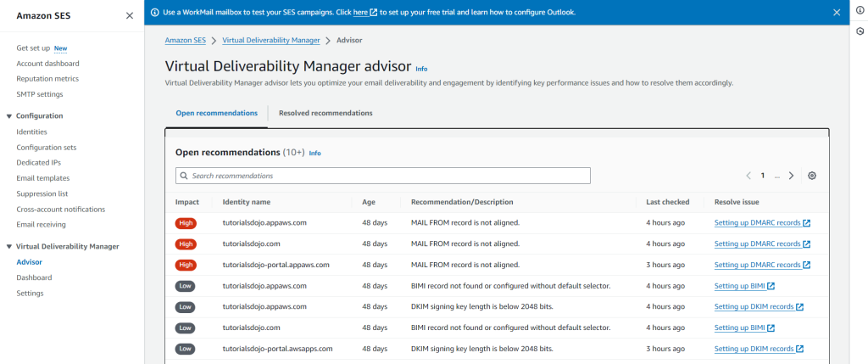The width and height of the screenshot is (868, 364).
Task: Open Setting up DMARC records for tutorialsdojo.appaws.com
Action: [x=762, y=222]
